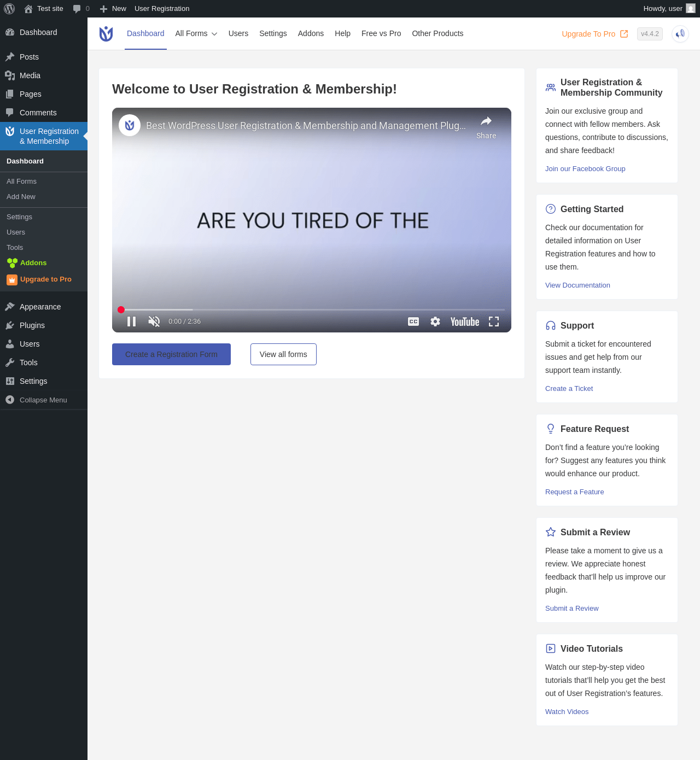The height and width of the screenshot is (760, 700).
Task: Click the Users person icon in sidebar
Action: point(10,344)
